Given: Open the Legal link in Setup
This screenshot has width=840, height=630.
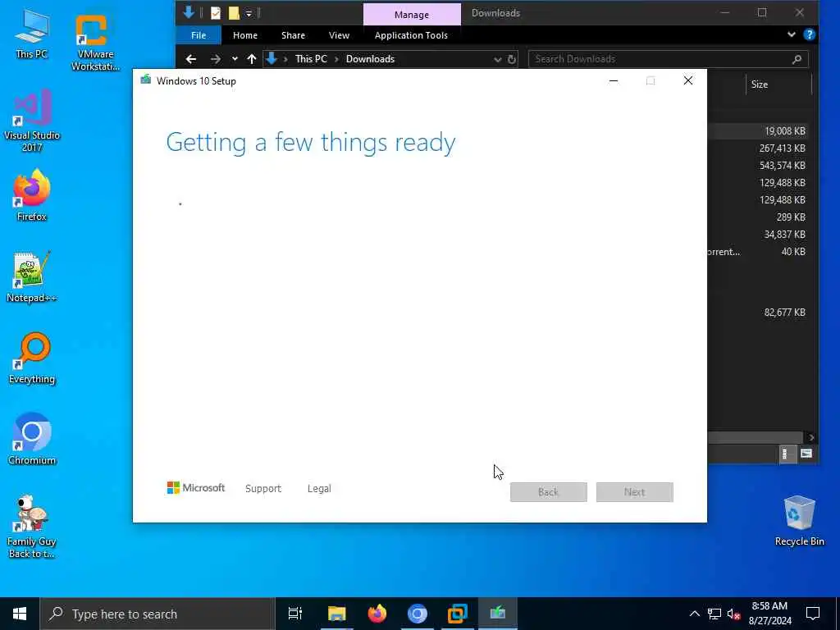Looking at the screenshot, I should click(319, 489).
